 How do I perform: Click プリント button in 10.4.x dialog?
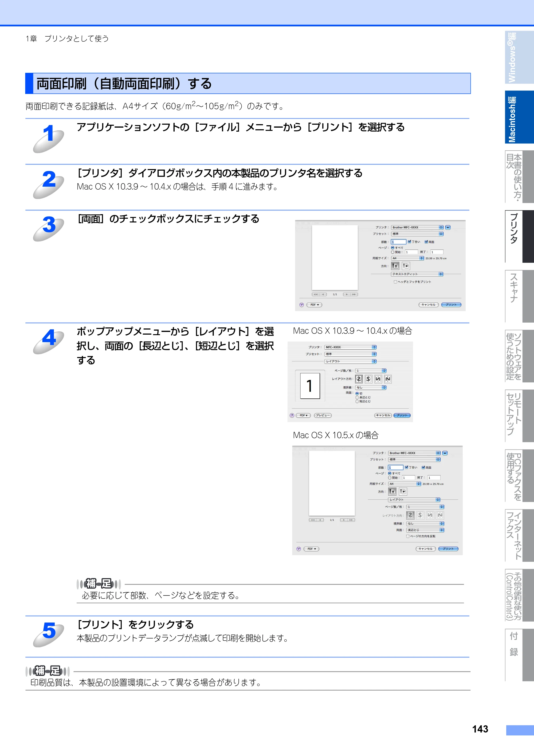(x=402, y=416)
